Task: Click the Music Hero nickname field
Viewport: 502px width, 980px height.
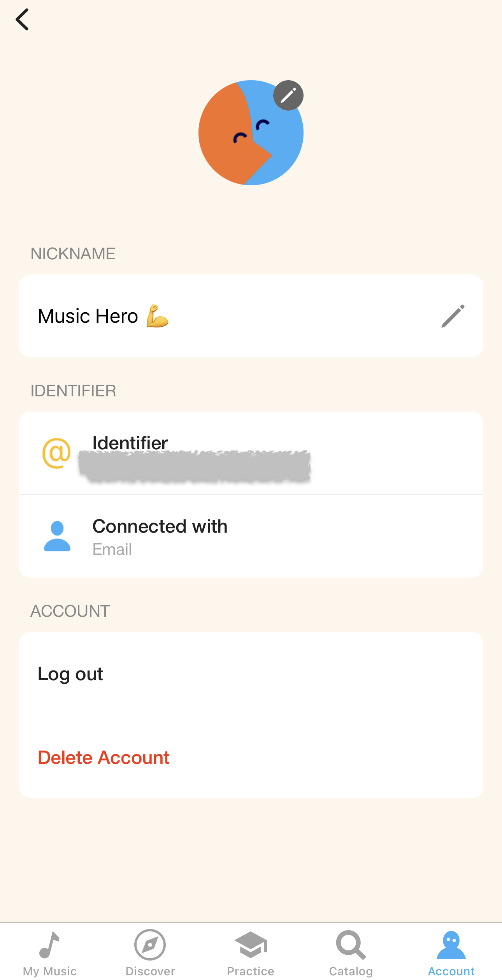Action: pyautogui.click(x=251, y=316)
